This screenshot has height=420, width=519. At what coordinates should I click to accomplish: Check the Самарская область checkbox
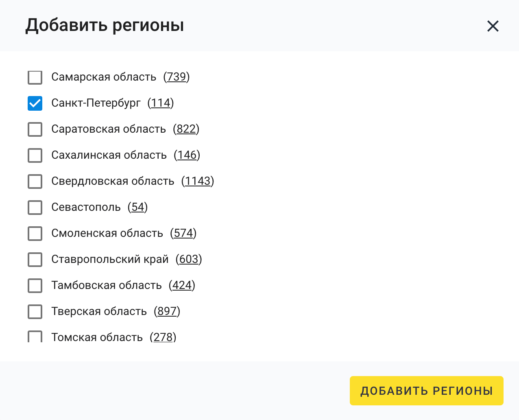(35, 77)
